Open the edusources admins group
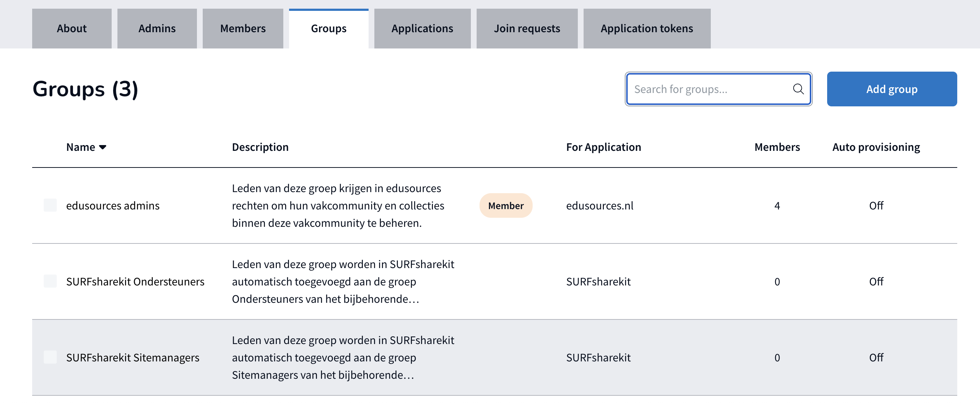The height and width of the screenshot is (403, 980). (113, 206)
